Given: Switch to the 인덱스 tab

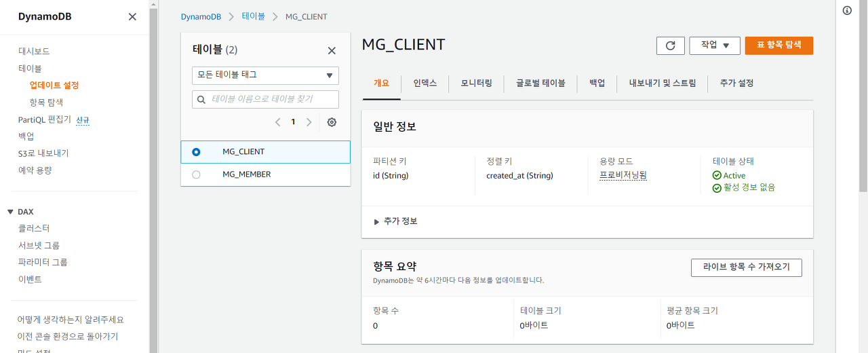Looking at the screenshot, I should [x=425, y=83].
